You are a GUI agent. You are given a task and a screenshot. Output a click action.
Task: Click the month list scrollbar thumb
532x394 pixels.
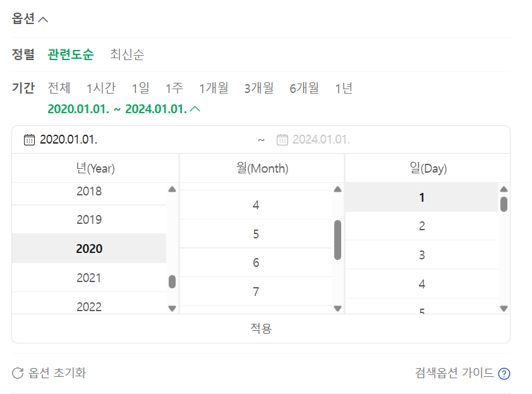pyautogui.click(x=337, y=240)
